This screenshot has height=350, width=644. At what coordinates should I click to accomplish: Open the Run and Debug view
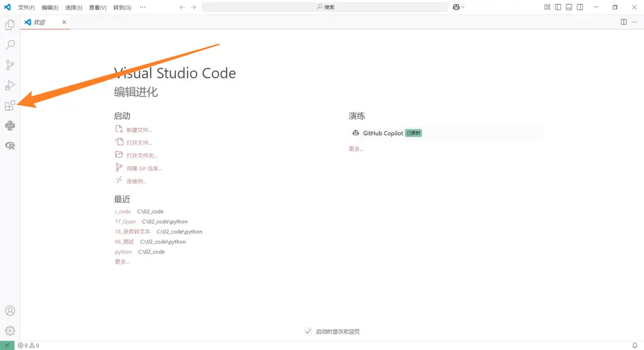(x=10, y=85)
